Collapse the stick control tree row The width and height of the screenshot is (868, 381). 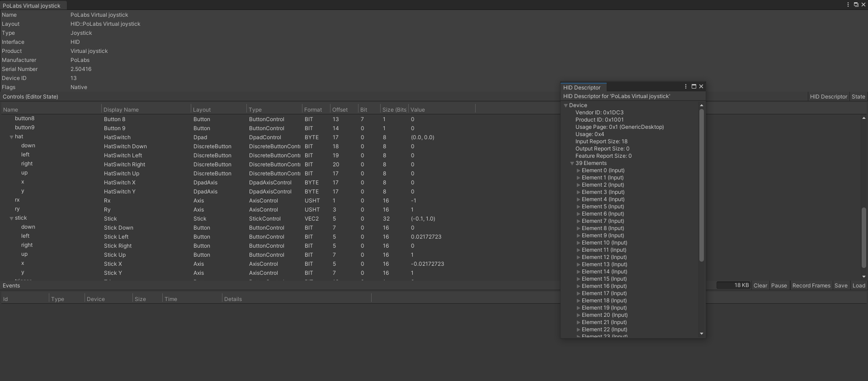11,218
